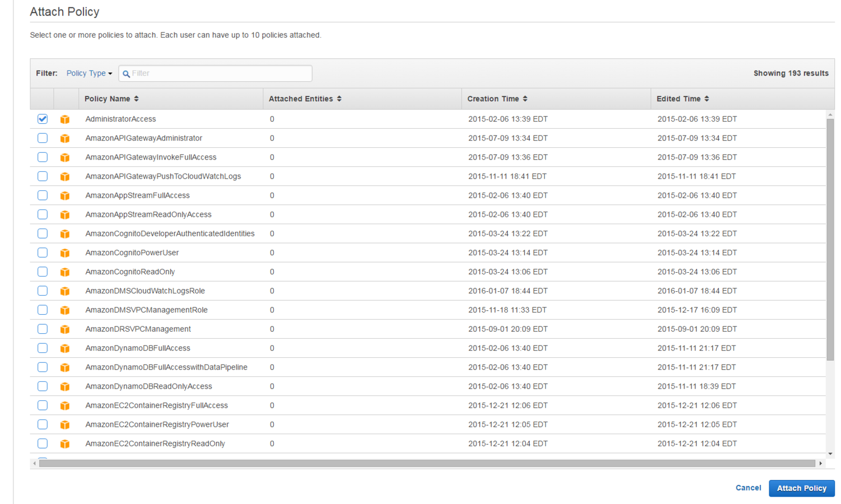Click the AmazonEC2ContainerRegistryFullAccess policy name

click(x=156, y=405)
